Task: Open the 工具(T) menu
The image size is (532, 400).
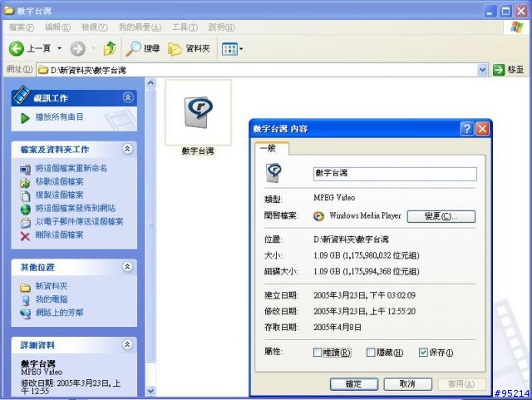Action: 185,27
